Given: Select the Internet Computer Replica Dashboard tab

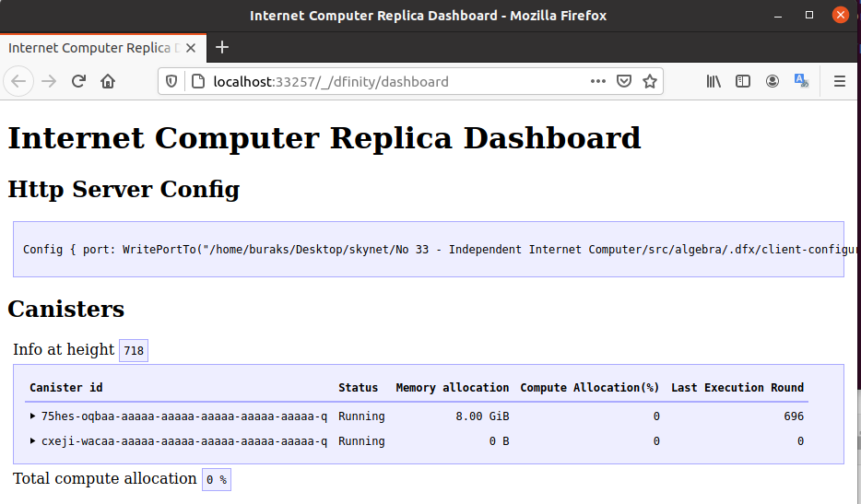Looking at the screenshot, I should [103, 48].
